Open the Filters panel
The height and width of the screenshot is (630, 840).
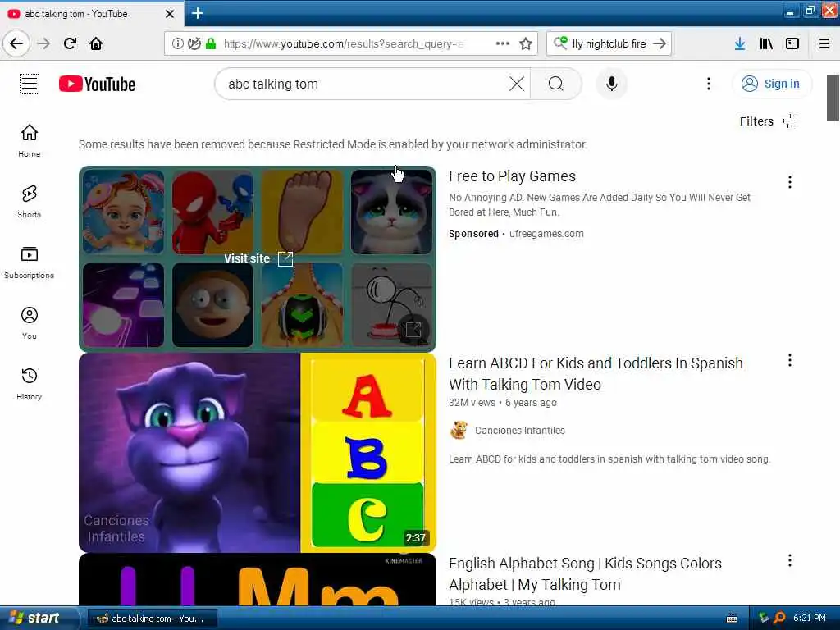(x=768, y=121)
